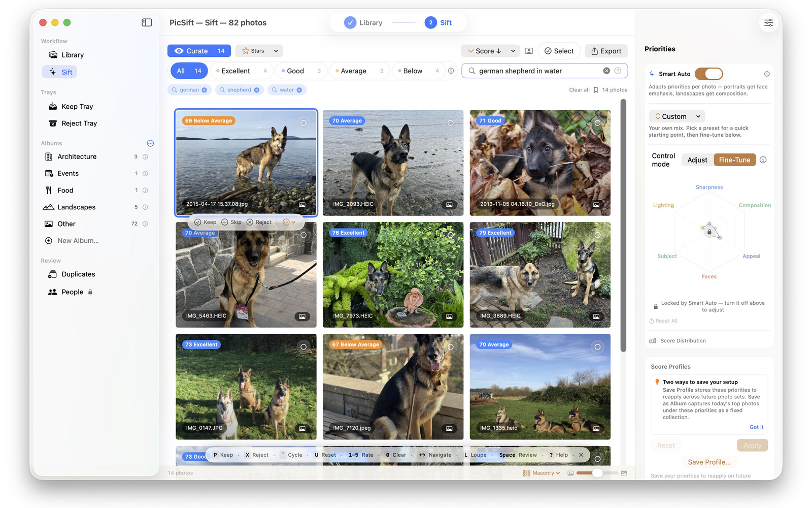Open Keep Tray in the sidebar
812x508 pixels.
click(77, 107)
